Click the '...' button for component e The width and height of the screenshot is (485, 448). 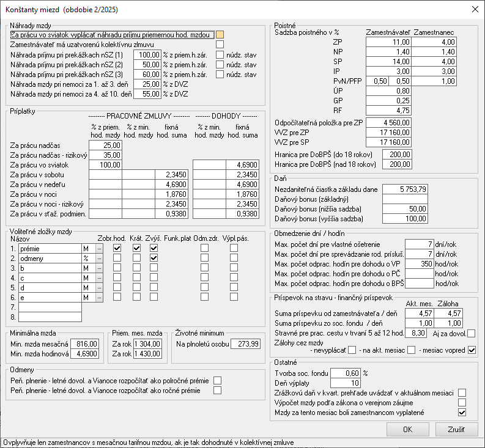[99, 298]
